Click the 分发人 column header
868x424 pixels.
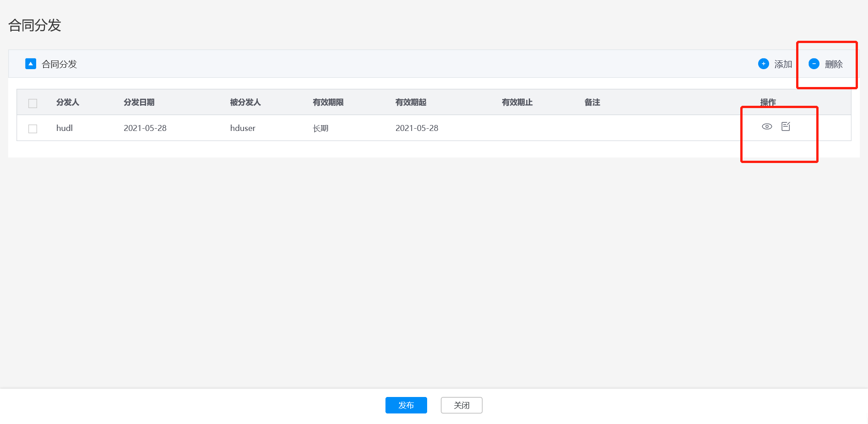pyautogui.click(x=68, y=102)
